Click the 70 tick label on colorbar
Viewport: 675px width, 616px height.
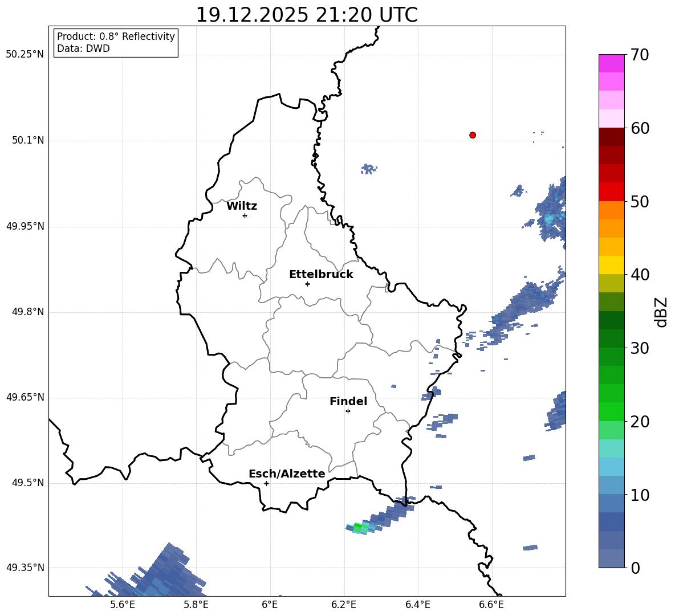(640, 55)
